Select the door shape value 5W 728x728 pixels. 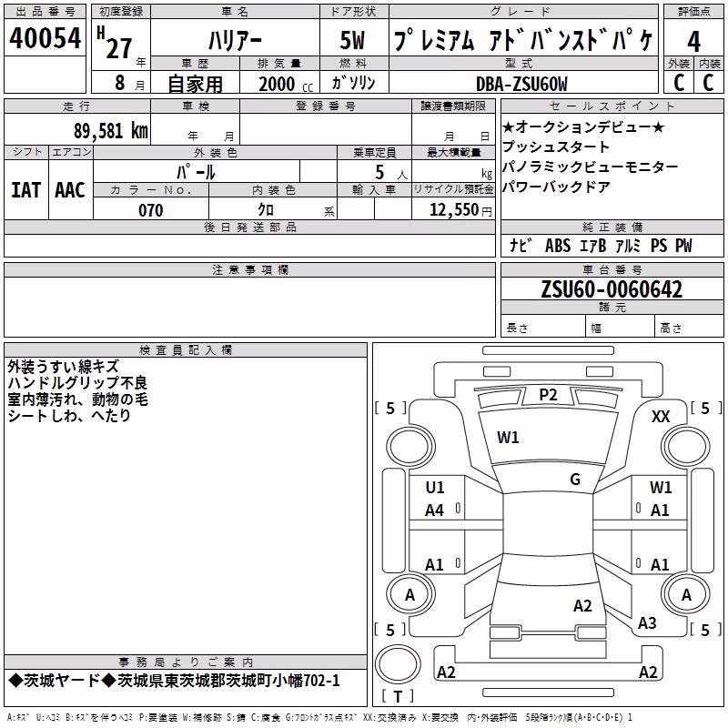coord(353,40)
